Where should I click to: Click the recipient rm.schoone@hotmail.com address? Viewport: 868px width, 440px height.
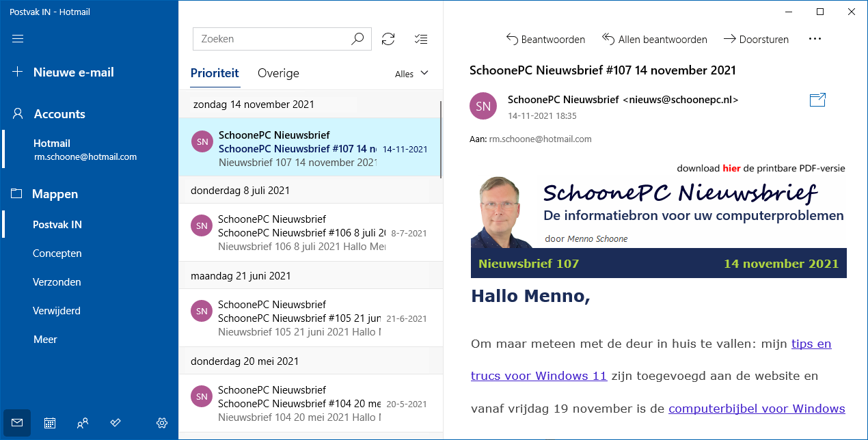tap(540, 139)
